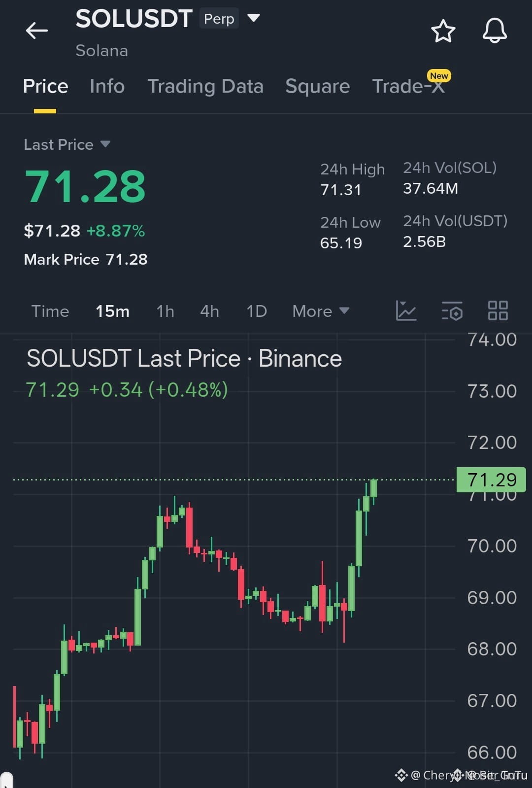Expand the More timeframes dropdown
This screenshot has height=788, width=532.
tap(321, 311)
